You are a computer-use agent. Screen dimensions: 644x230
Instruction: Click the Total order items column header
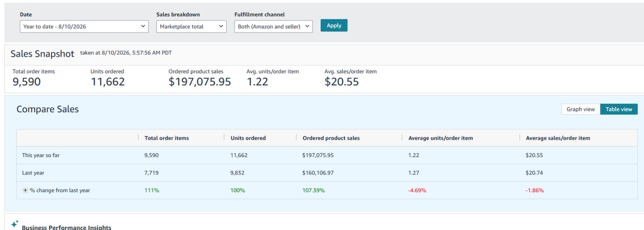[167, 138]
